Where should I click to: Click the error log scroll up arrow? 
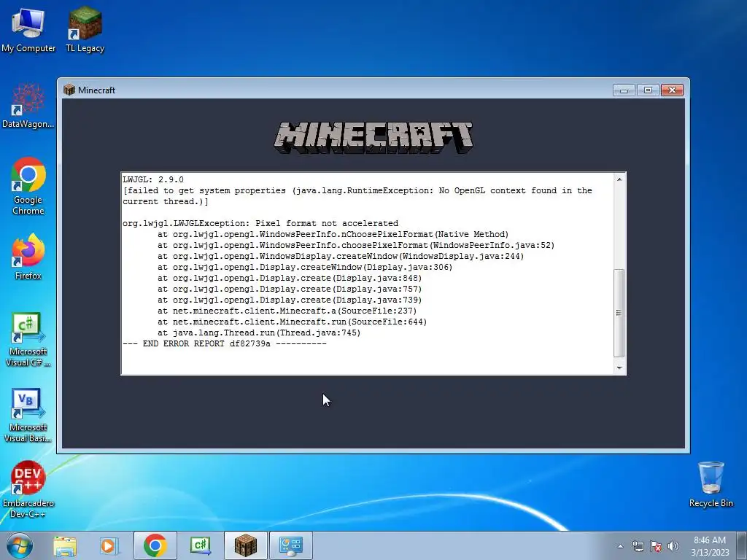pos(619,179)
